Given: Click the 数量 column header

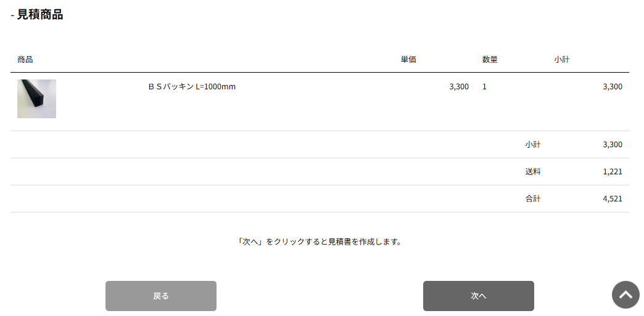Looking at the screenshot, I should (490, 60).
